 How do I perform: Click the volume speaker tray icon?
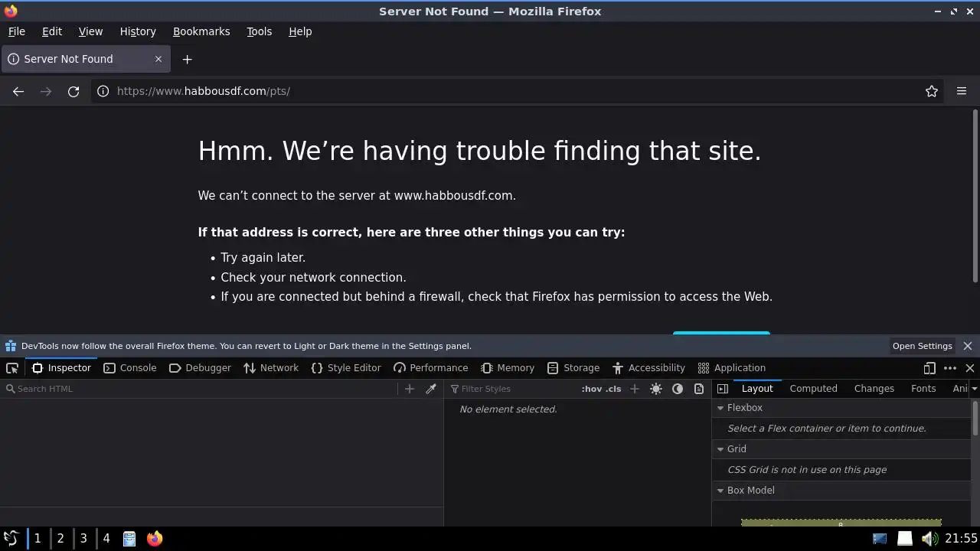click(x=929, y=539)
